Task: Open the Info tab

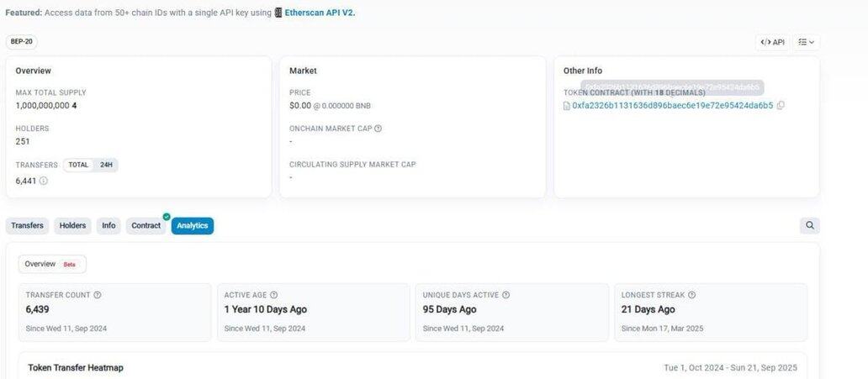Action: [x=108, y=225]
